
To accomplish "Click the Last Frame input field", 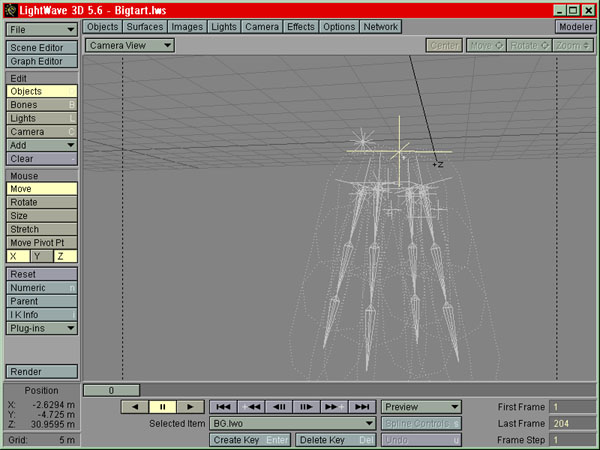I will pos(569,424).
